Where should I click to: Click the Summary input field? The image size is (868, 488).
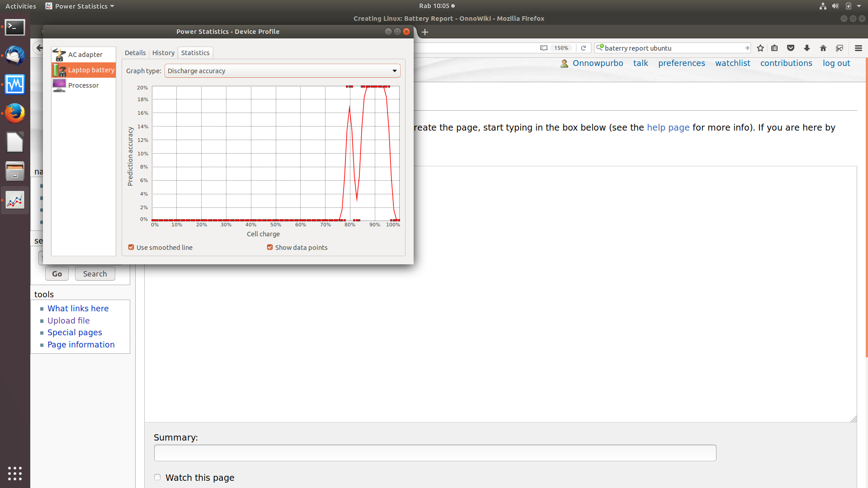[435, 453]
